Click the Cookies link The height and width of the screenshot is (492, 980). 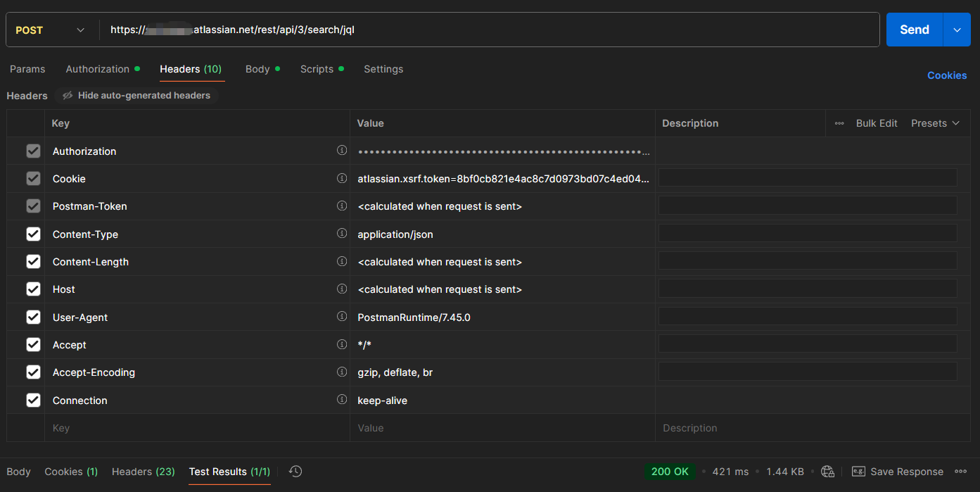pyautogui.click(x=946, y=75)
